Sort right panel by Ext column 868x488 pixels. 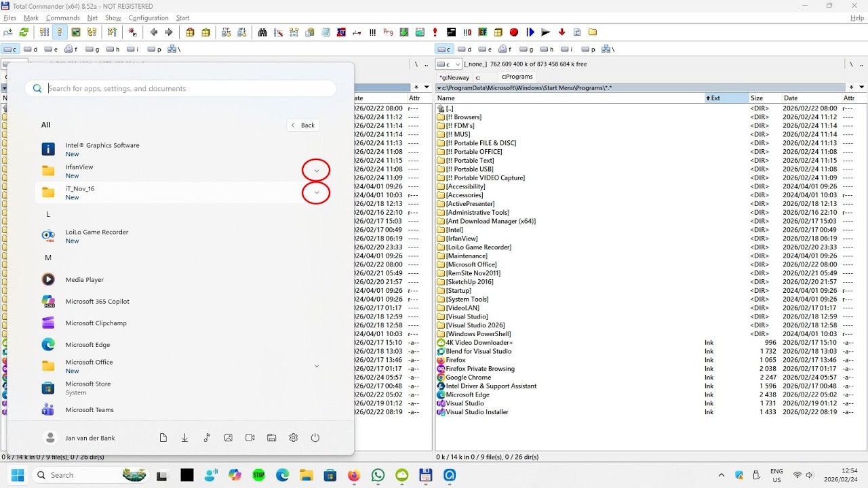tap(727, 98)
